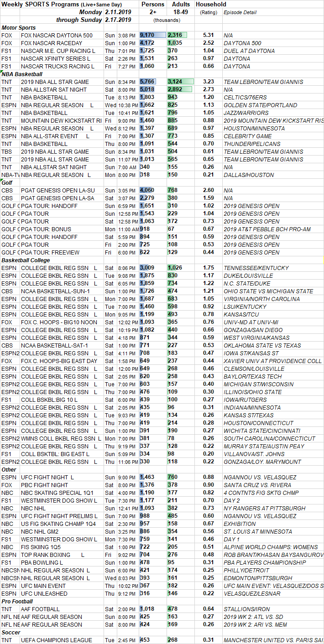Click 'MICHIGAN ST/WISCONSIN' episode detail
This screenshot has height=644, width=324.
tap(259, 384)
